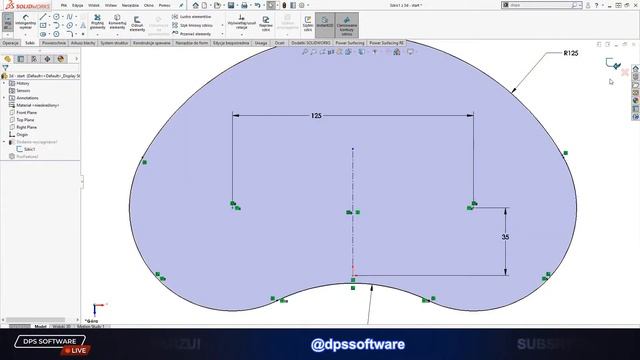Select the Rectangle sketch tool

(x=43, y=25)
